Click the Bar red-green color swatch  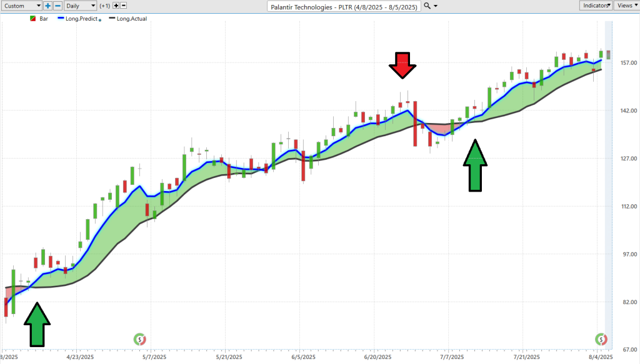click(32, 19)
